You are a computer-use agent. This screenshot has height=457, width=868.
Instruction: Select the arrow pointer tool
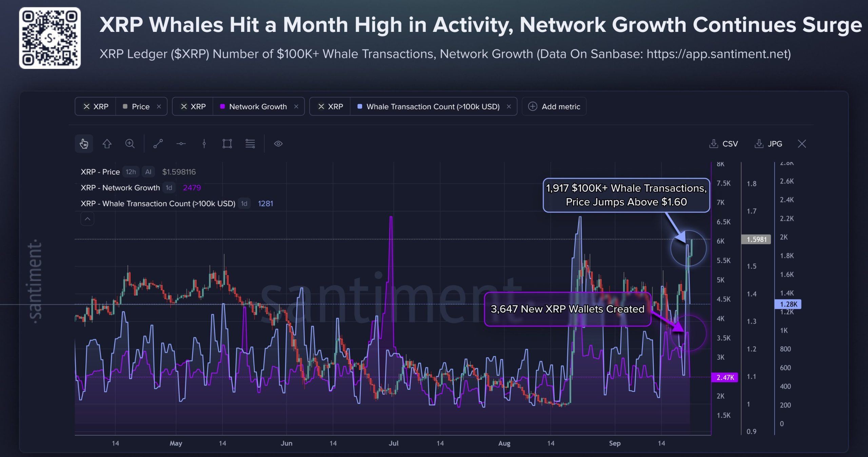tap(107, 144)
